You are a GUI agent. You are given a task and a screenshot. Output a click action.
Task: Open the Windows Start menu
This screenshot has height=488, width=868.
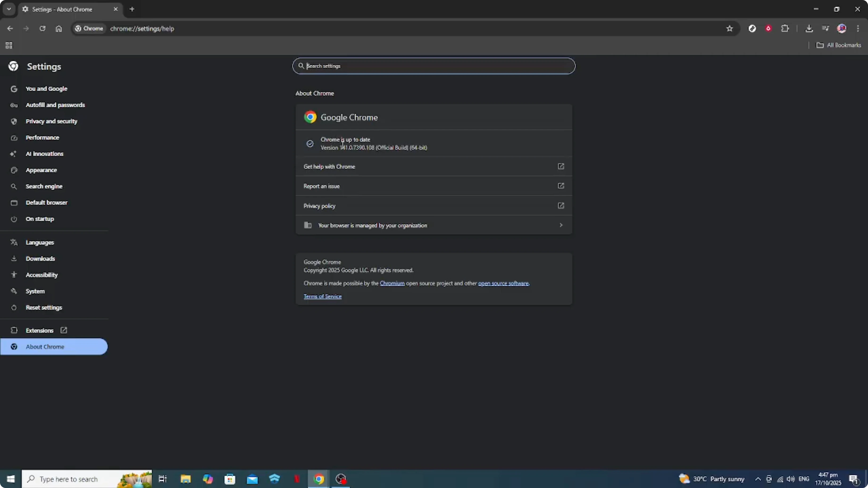[x=11, y=479]
